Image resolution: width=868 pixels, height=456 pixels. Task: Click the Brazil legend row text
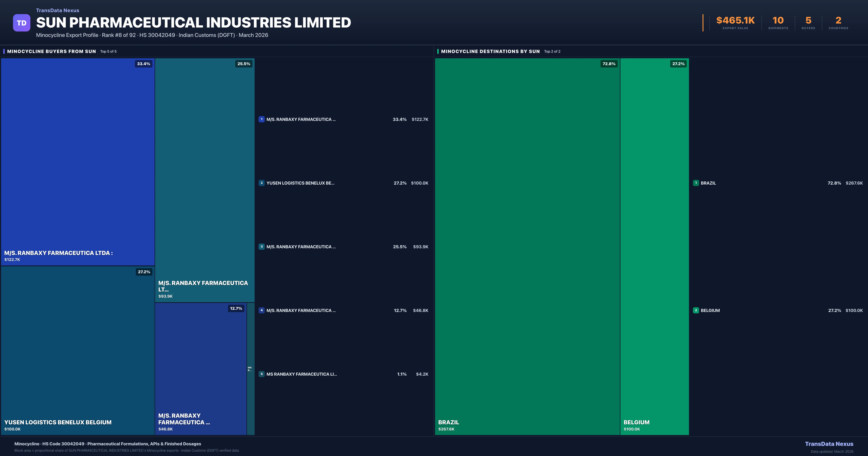[x=708, y=183]
